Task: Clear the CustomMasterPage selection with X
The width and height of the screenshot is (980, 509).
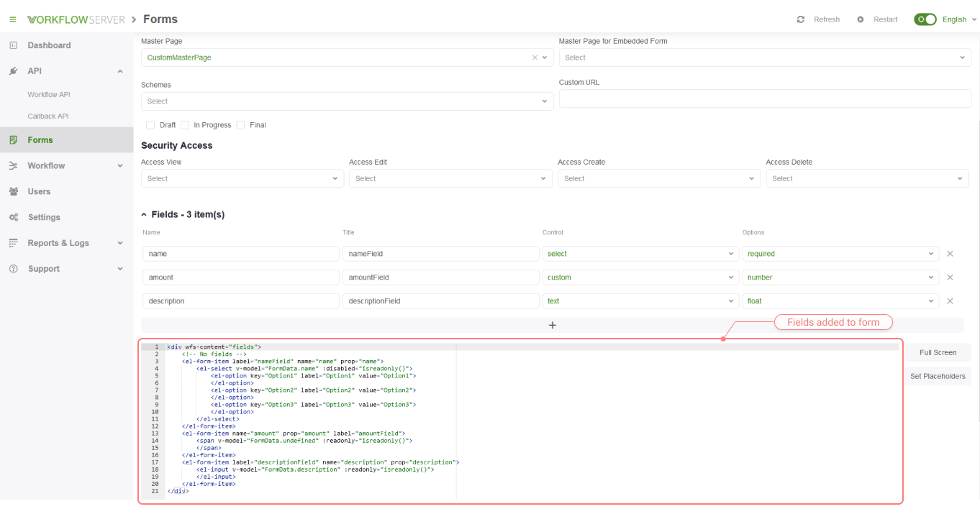Action: 535,58
